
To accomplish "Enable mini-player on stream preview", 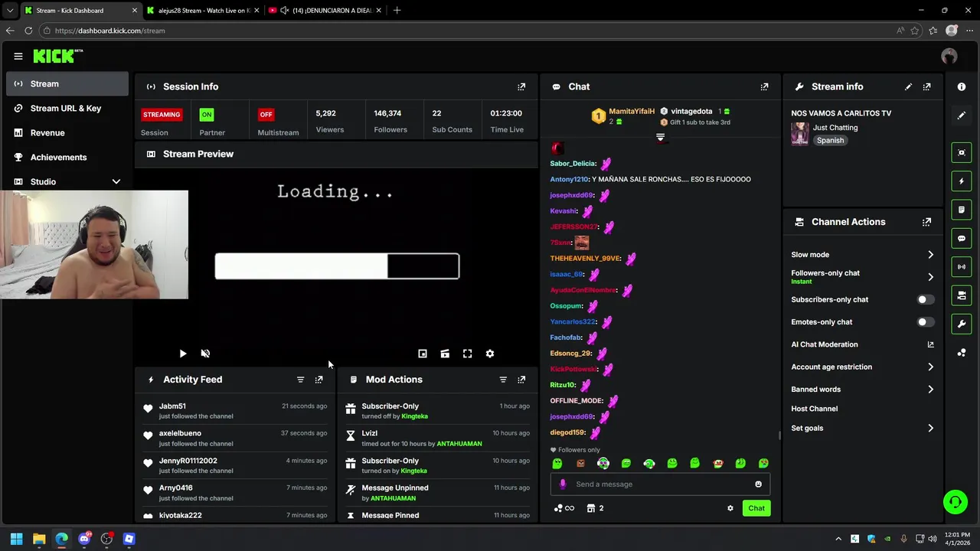I will tap(423, 354).
